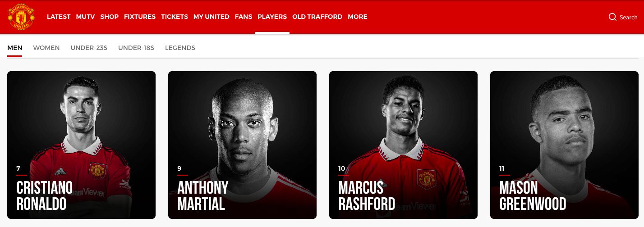Switch to the WOMEN tab
The image size is (644, 227).
(46, 48)
